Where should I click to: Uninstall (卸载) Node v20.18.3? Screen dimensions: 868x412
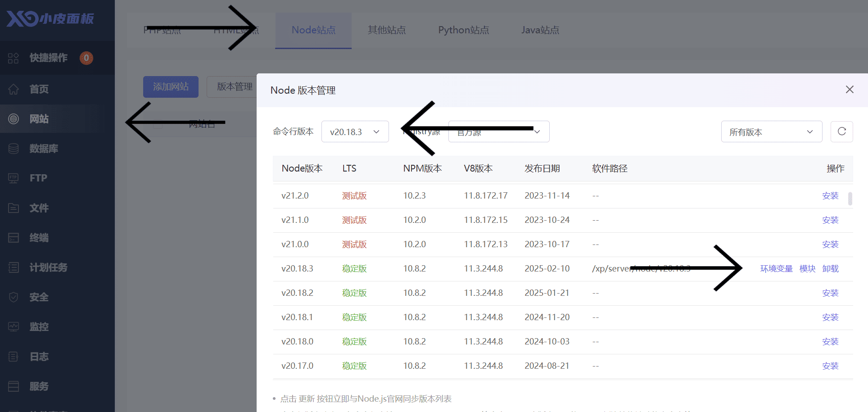[x=830, y=269]
